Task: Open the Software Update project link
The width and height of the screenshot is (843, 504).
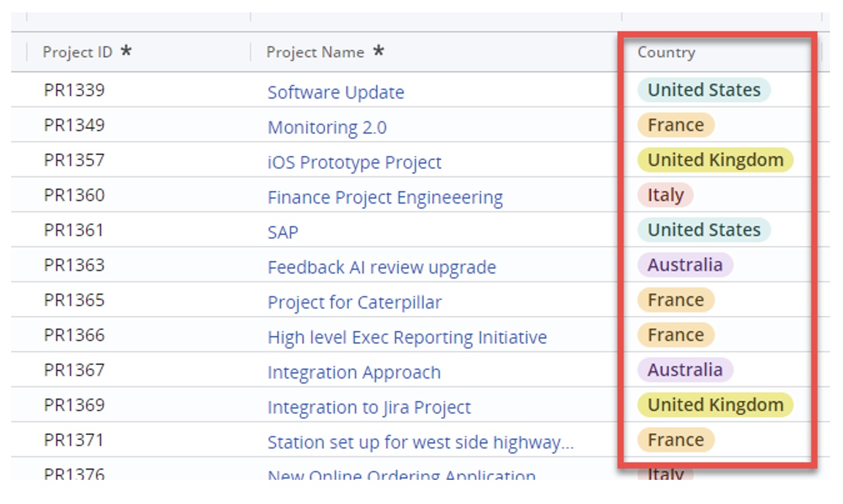Action: (x=335, y=92)
